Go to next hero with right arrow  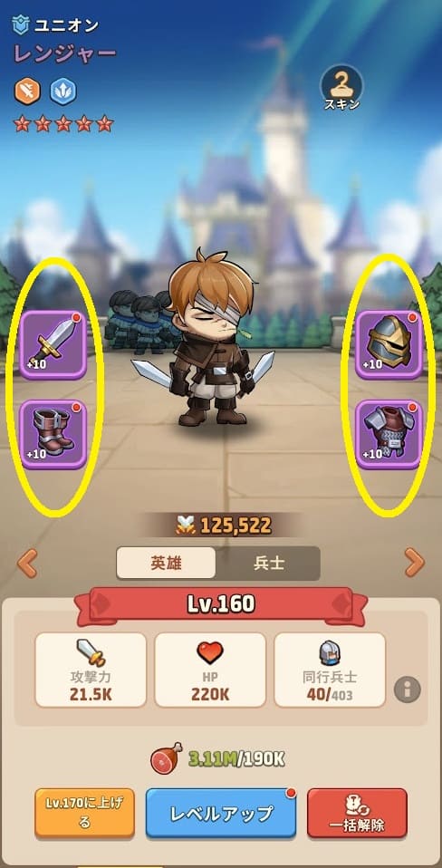tap(414, 563)
